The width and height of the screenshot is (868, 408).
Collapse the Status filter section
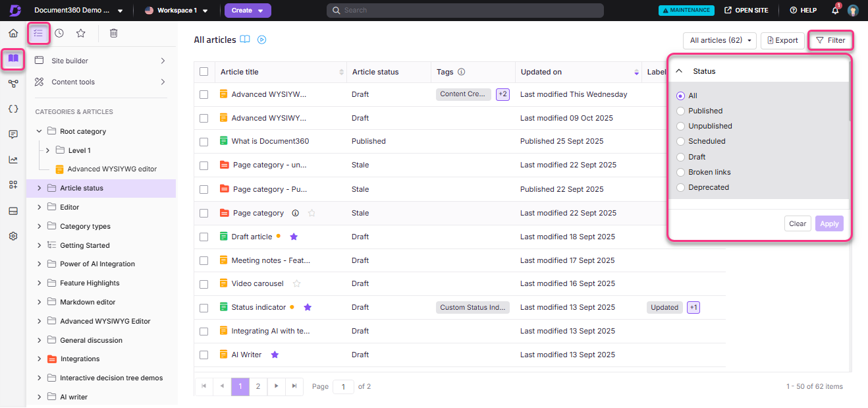coord(679,71)
